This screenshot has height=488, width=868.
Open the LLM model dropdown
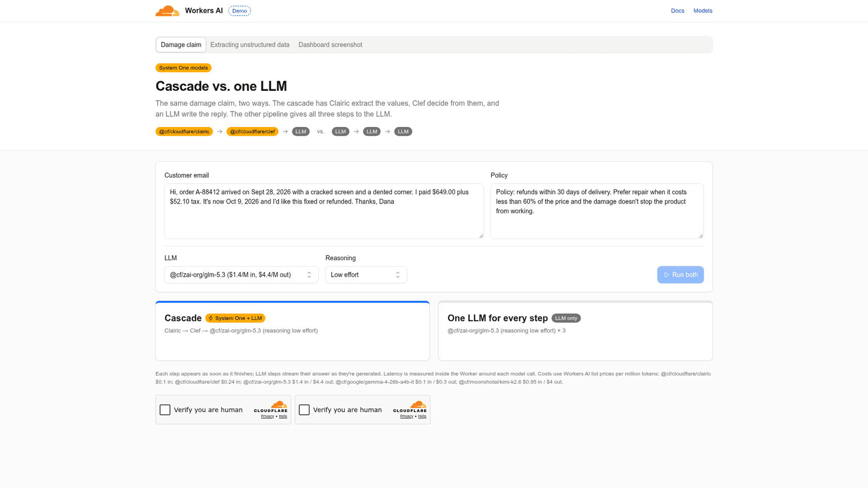click(241, 275)
